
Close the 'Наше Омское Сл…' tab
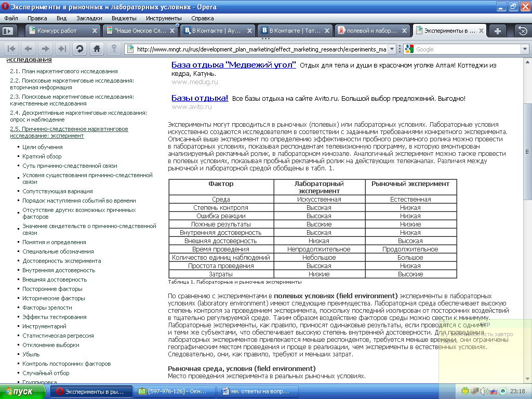point(172,31)
